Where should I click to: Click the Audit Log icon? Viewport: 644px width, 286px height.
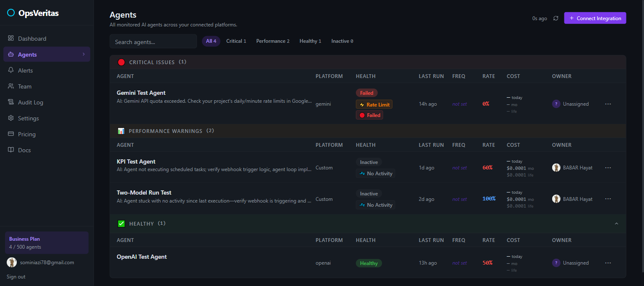point(11,102)
